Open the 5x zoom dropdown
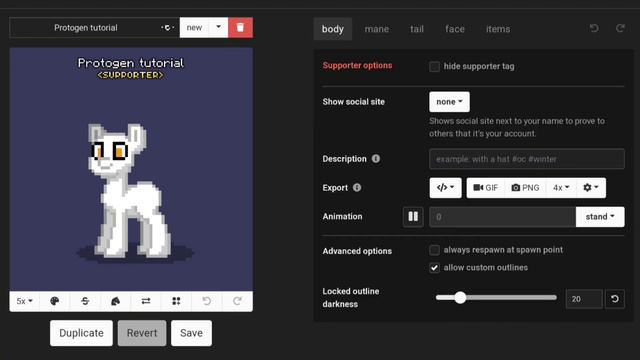This screenshot has height=360, width=640. (x=24, y=301)
